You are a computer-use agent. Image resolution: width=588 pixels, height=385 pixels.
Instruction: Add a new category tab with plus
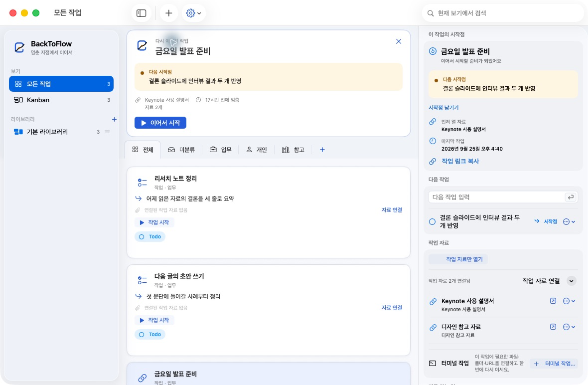point(322,150)
